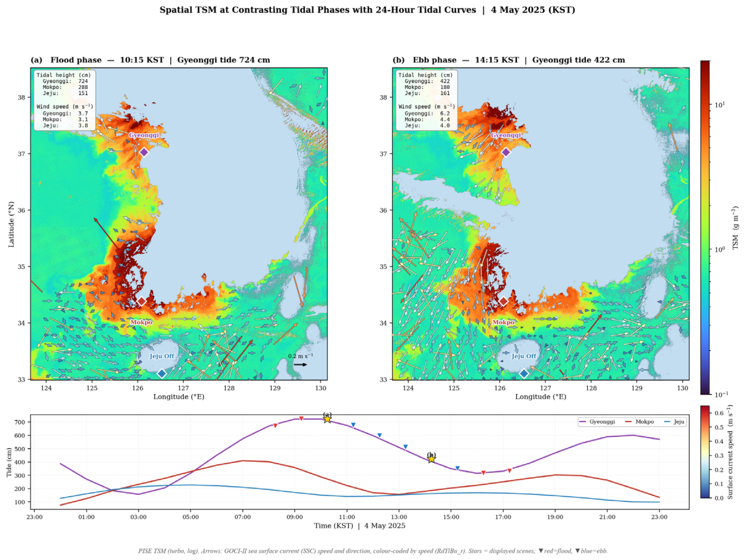The width and height of the screenshot is (745, 560).
Task: Click the yellow star marker labeled (a)
Action: [327, 419]
